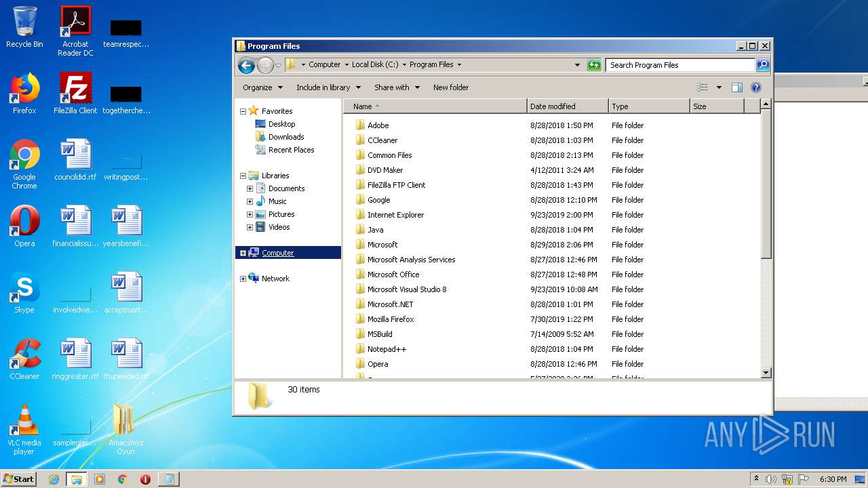Click the file list scroll down arrow

pos(766,373)
